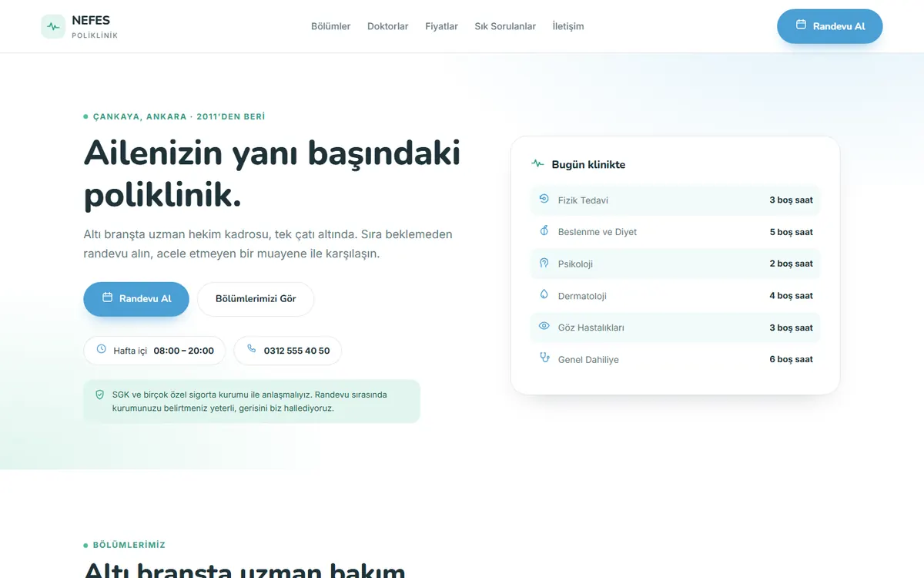
Task: Select the Göz Hastalıkları row
Action: (x=675, y=328)
